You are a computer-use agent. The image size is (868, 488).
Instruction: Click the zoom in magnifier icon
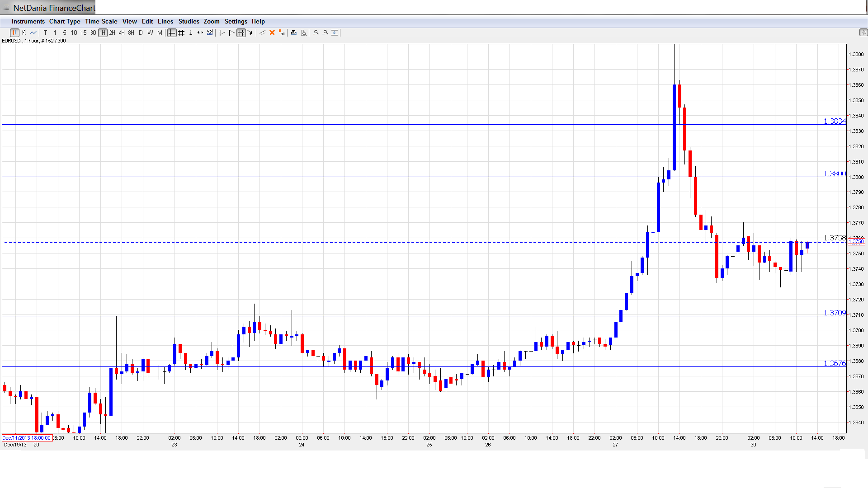pyautogui.click(x=316, y=33)
